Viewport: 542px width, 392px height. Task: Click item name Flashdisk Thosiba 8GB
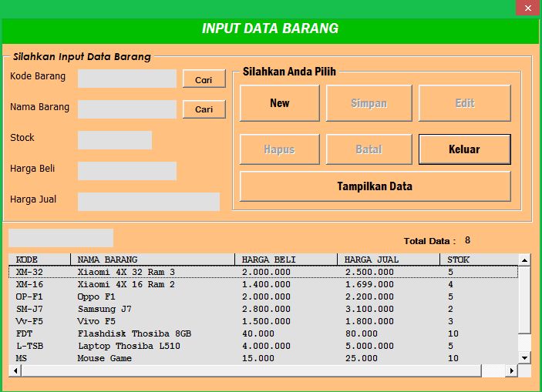pos(134,333)
